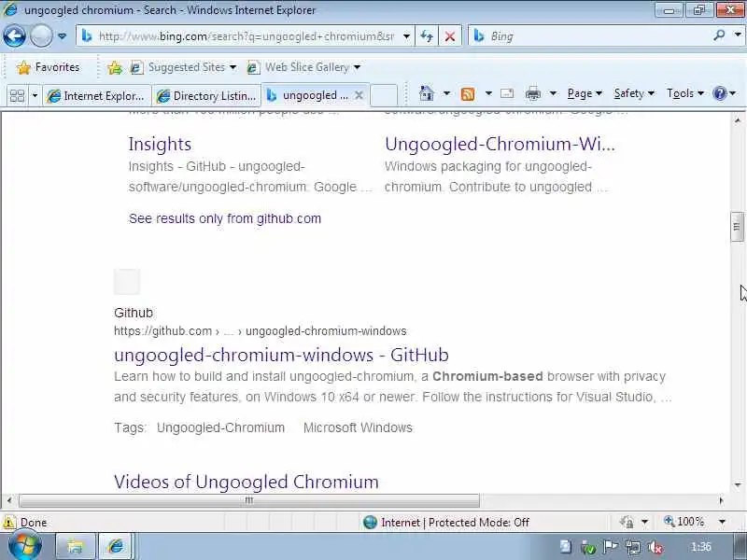Screen dimensions: 747x560
Task: Click the https://github.com result URL text
Action: [261, 331]
